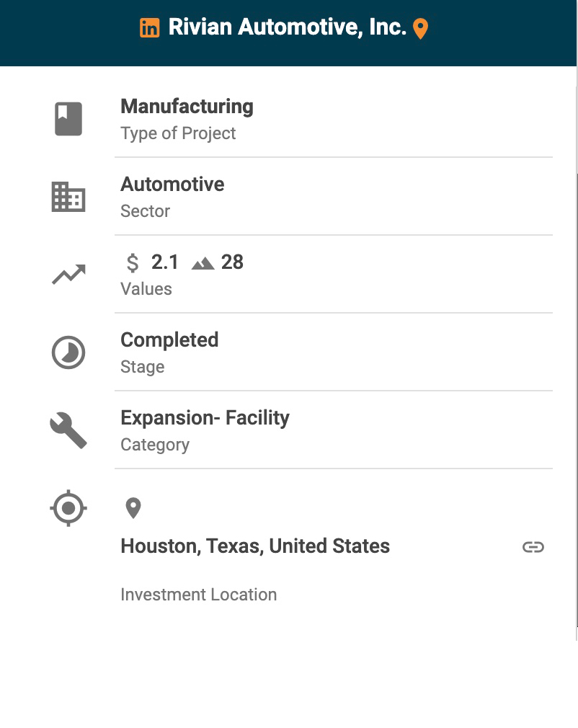The width and height of the screenshot is (578, 728).
Task: Click the Completed stage entry
Action: (169, 340)
